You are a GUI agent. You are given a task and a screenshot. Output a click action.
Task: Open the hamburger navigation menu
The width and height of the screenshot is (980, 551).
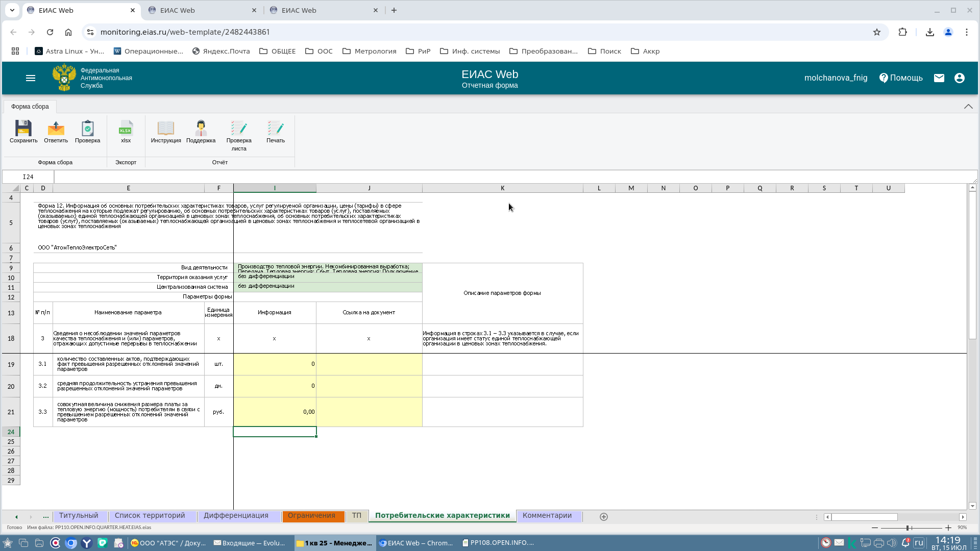31,78
